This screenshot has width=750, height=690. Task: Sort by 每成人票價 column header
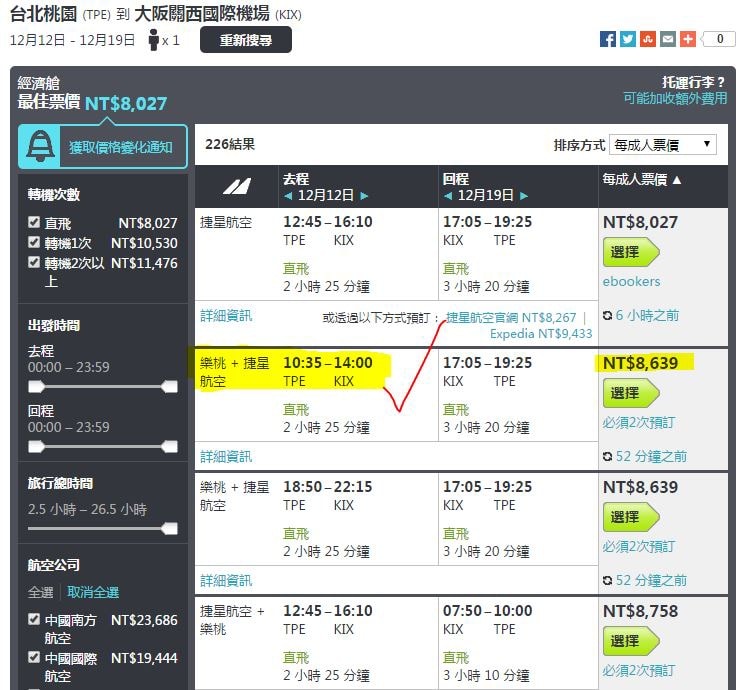[x=642, y=180]
